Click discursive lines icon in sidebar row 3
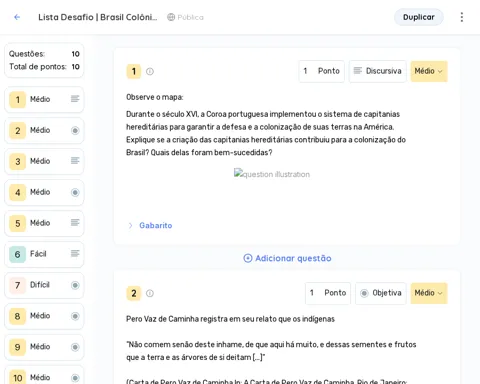480x384 pixels. coord(75,161)
